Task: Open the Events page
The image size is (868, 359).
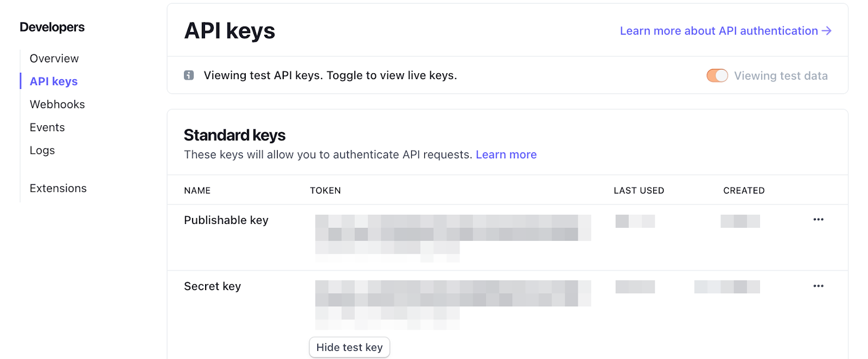Action: (x=47, y=127)
